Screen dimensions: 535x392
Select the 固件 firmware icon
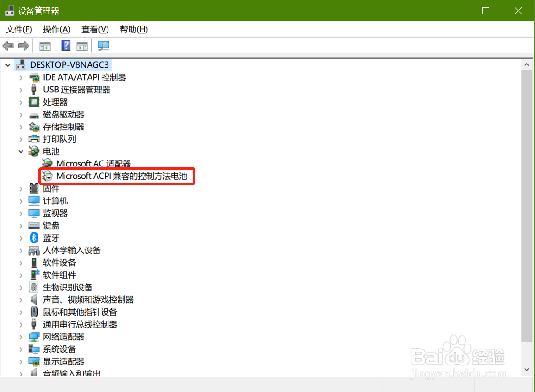pos(34,188)
